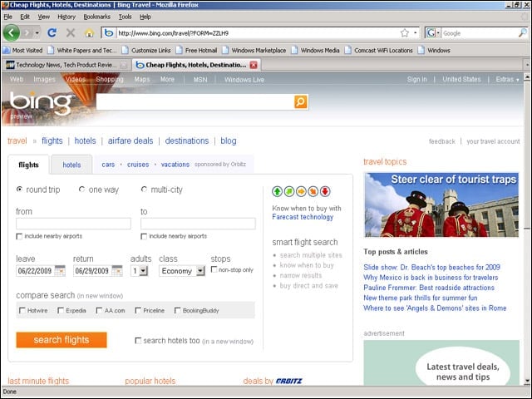Click the green up-arrow Farecast icon
This screenshot has width=532, height=399.
277,192
